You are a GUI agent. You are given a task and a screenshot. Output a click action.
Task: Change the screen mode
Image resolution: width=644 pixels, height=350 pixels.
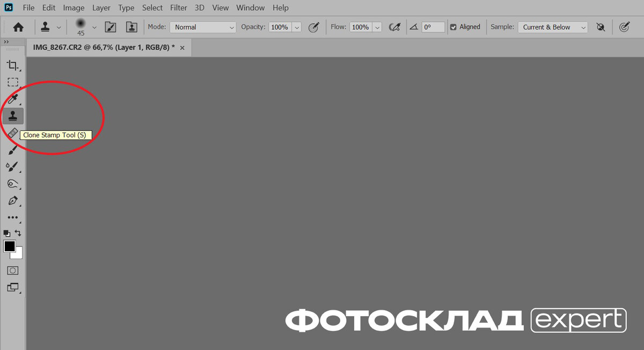click(12, 287)
